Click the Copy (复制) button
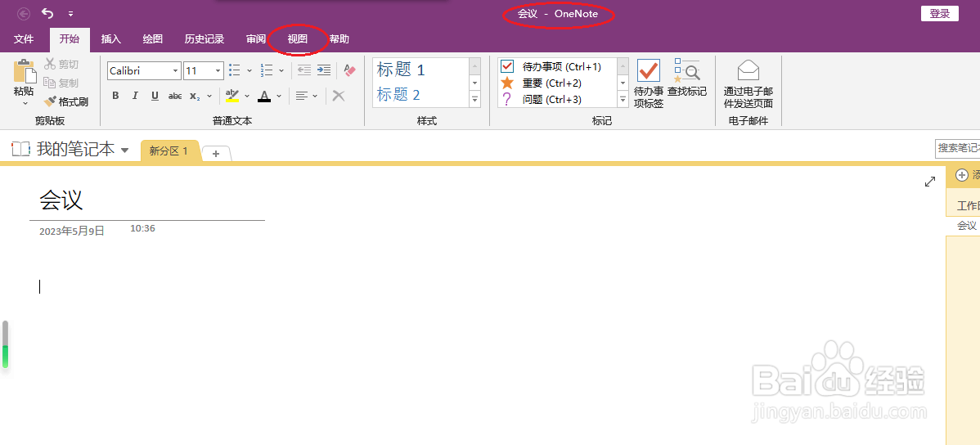The height and width of the screenshot is (445, 980). pos(61,83)
